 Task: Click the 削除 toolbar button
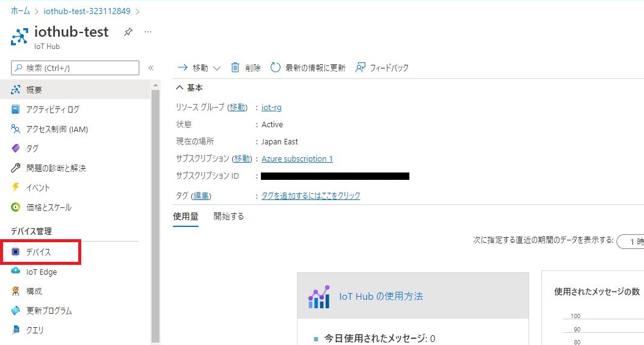(x=246, y=68)
